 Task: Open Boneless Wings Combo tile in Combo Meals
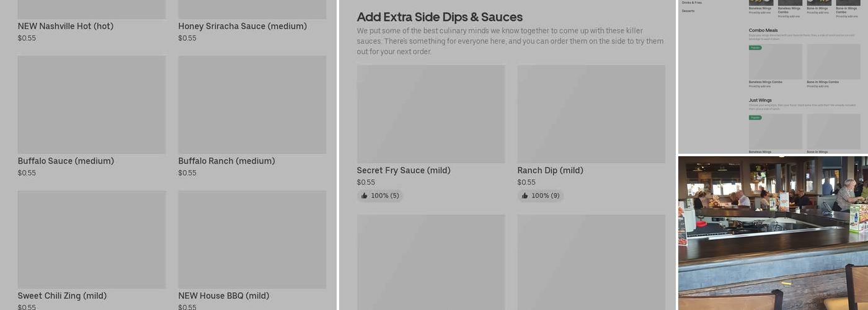776,62
